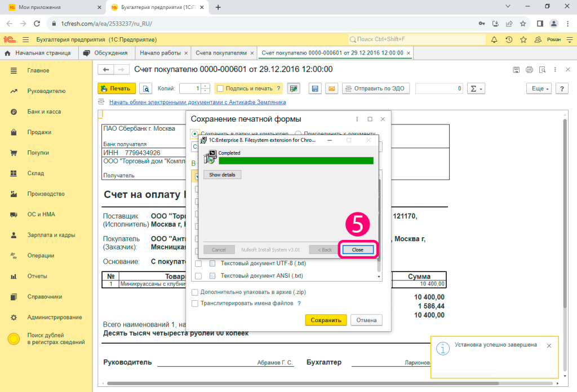
Task: Open favorites star in 1C header
Action: coord(523,39)
